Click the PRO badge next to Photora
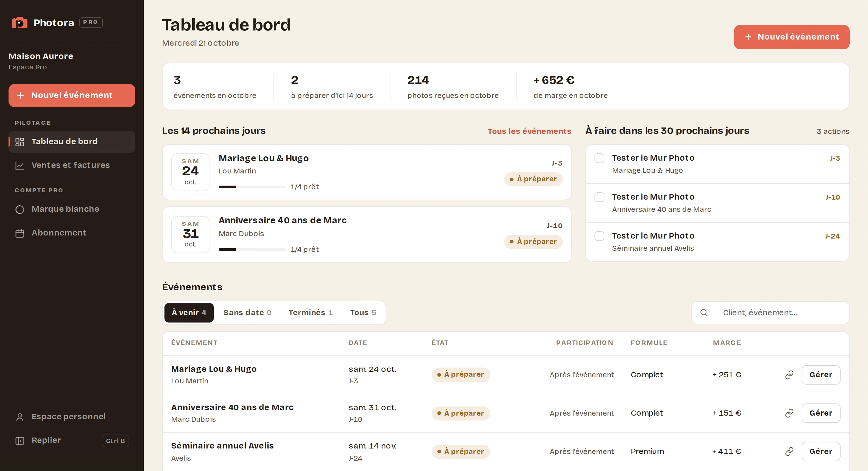Viewport: 868px width, 471px height. [91, 22]
